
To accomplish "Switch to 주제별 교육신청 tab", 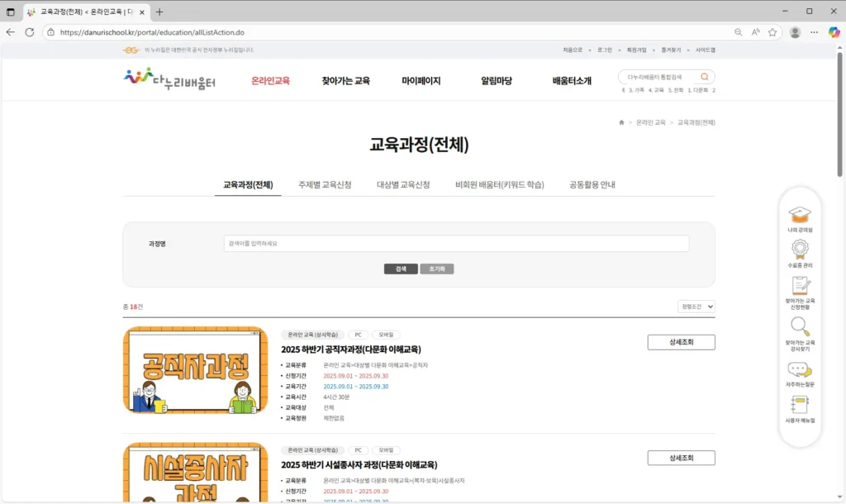I will (325, 185).
